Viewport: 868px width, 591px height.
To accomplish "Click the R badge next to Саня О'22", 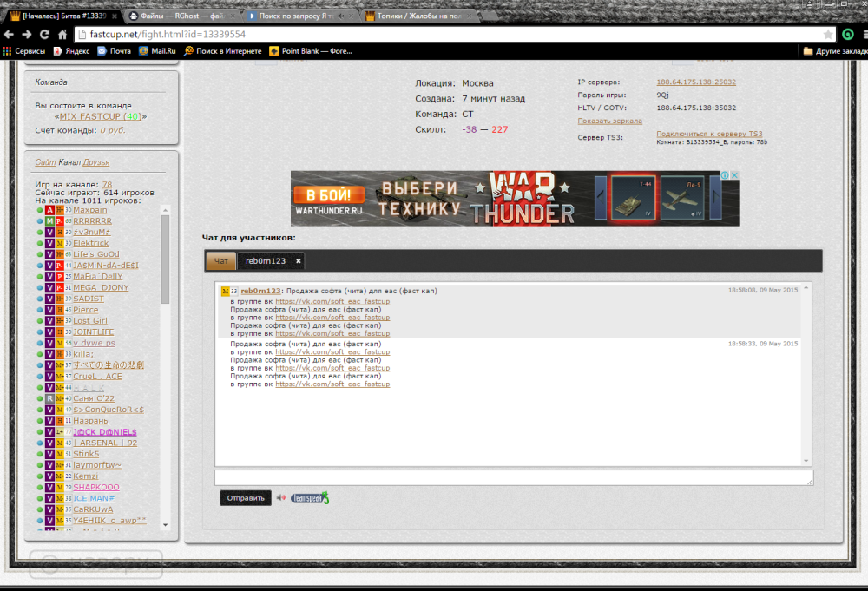I will click(49, 398).
